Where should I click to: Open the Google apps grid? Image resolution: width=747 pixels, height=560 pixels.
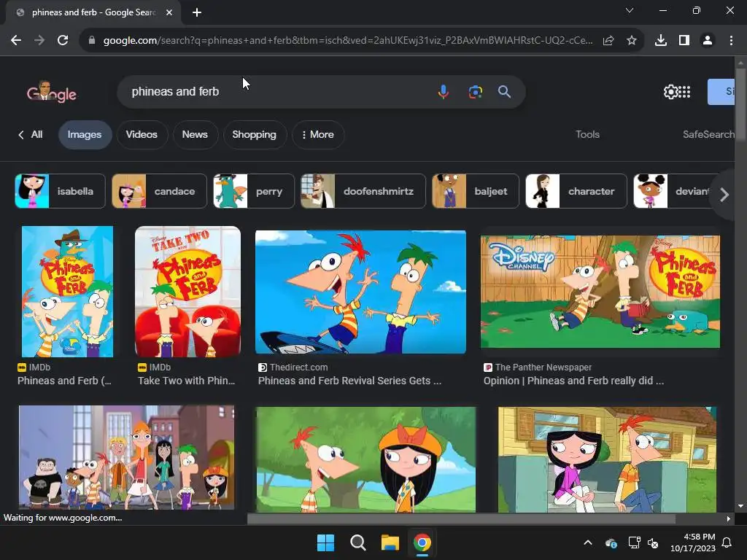pyautogui.click(x=684, y=91)
